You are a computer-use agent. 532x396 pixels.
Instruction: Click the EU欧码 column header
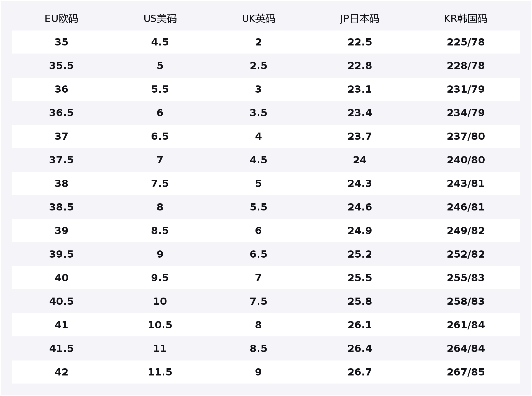tap(61, 19)
